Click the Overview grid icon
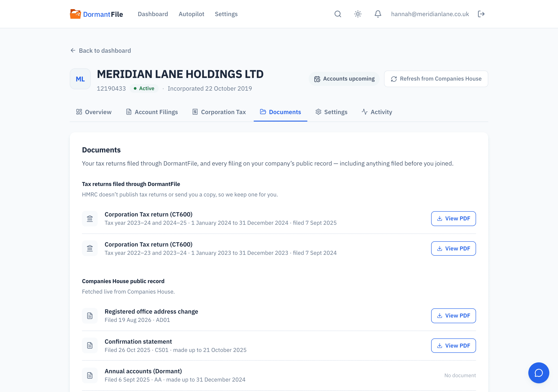 click(79, 112)
